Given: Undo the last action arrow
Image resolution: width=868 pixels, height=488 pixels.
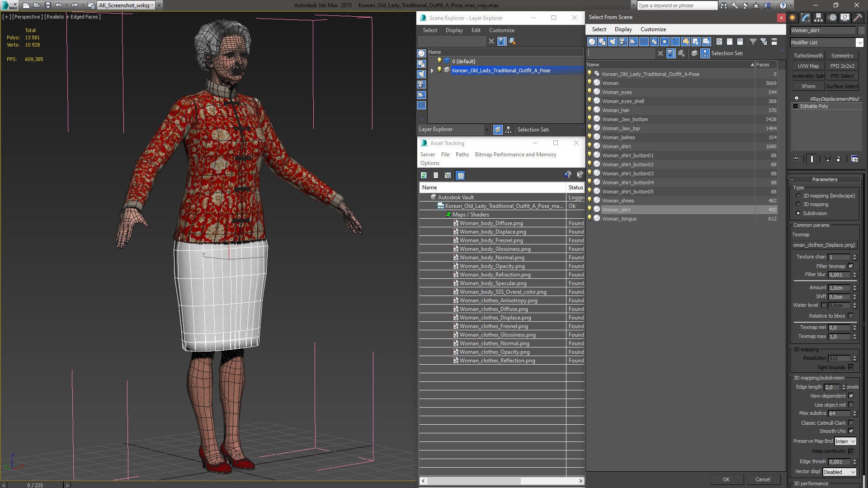Looking at the screenshot, I should [58, 5].
